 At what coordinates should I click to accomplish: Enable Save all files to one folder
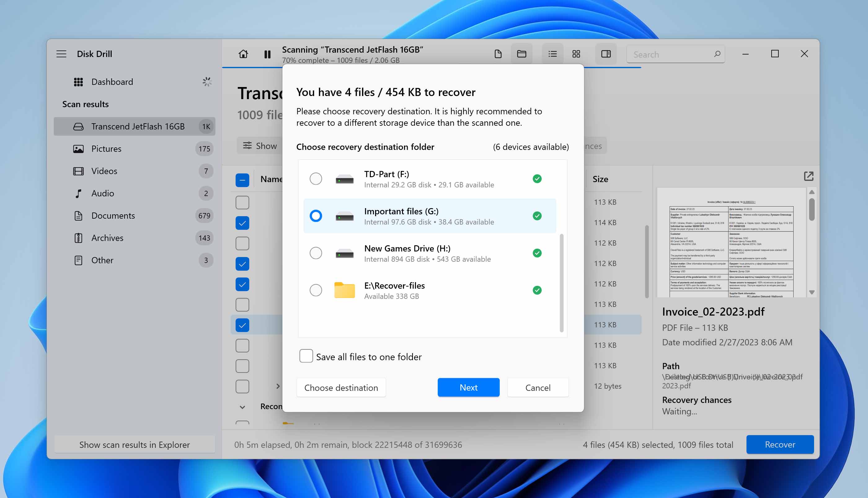[306, 356]
